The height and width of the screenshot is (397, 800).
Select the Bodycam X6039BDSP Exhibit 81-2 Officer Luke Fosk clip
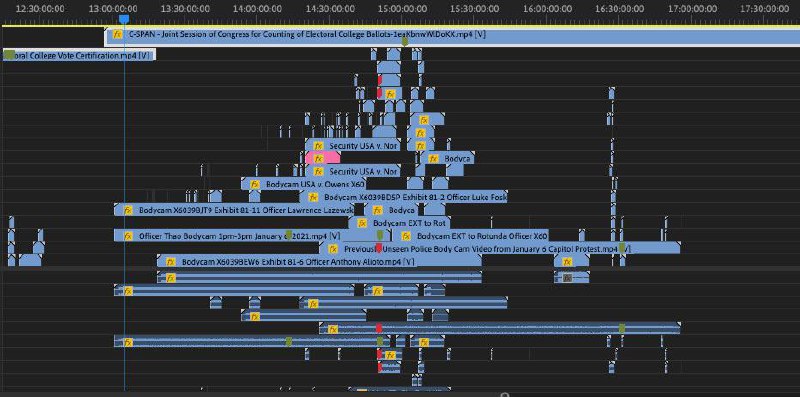[x=403, y=196]
